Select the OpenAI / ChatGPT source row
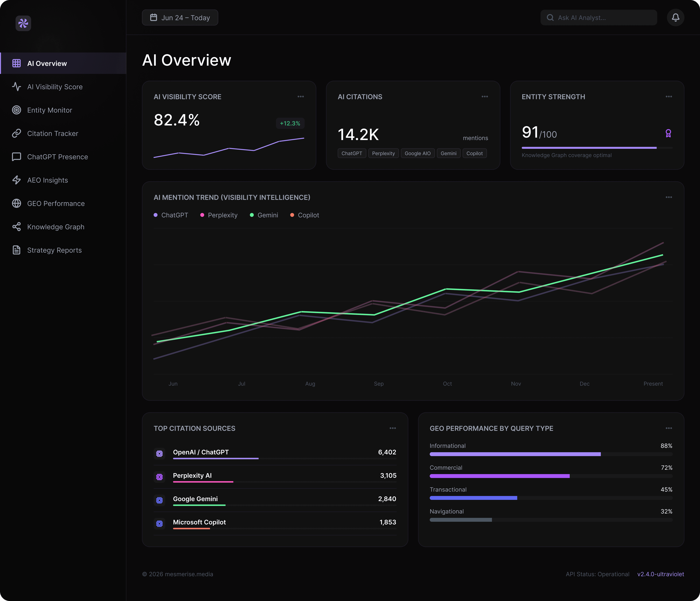The width and height of the screenshot is (700, 601). click(x=275, y=454)
